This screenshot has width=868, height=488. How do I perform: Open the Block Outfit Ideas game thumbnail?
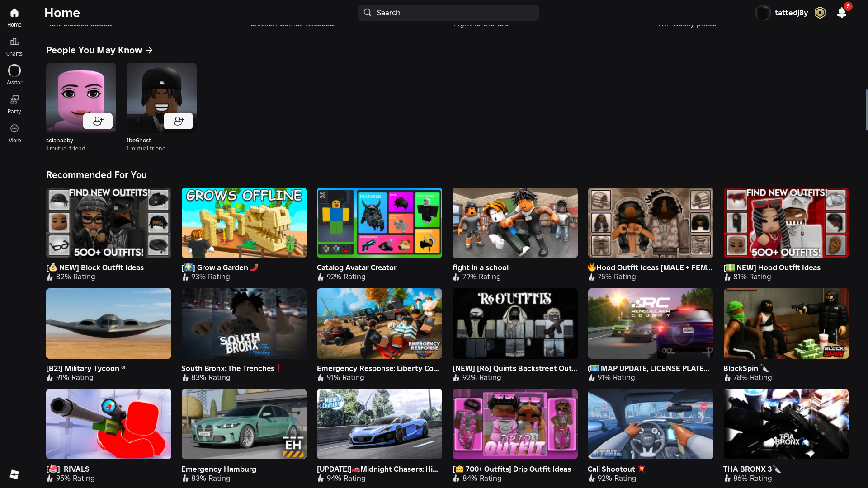(108, 223)
